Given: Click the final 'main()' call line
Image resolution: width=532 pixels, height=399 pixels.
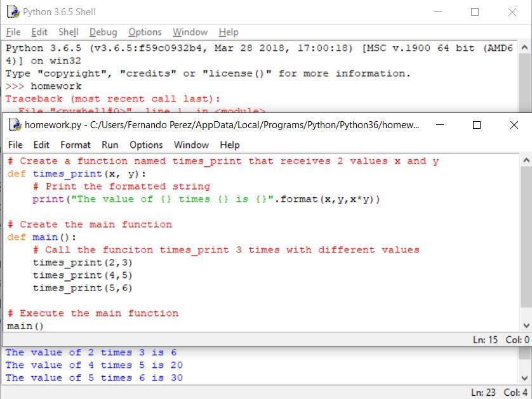Looking at the screenshot, I should (25, 326).
